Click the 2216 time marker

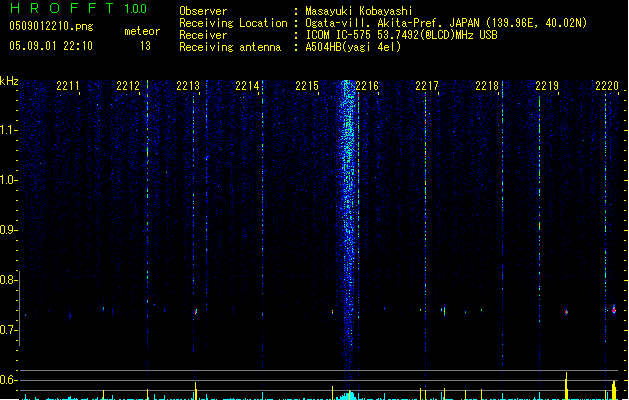click(x=367, y=86)
